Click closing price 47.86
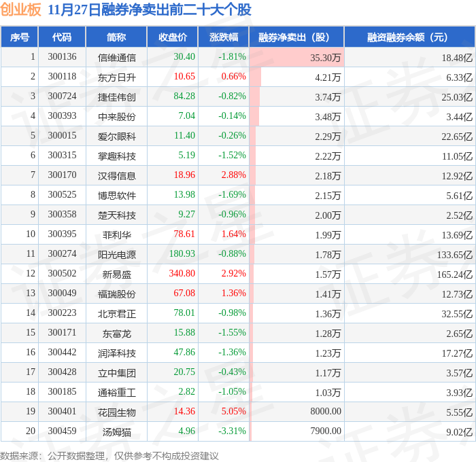Viewport: 476px width, 462px height. (184, 353)
